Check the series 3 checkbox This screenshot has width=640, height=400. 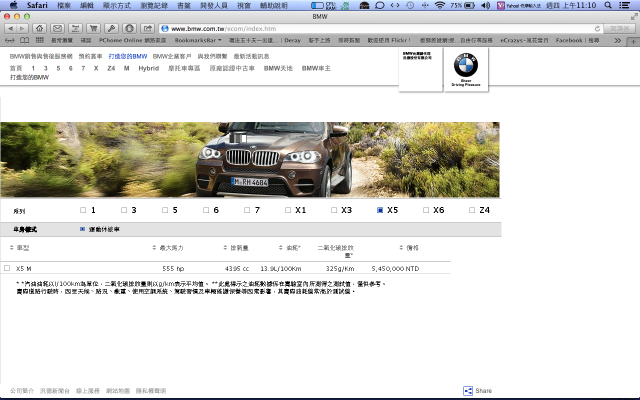pyautogui.click(x=124, y=210)
